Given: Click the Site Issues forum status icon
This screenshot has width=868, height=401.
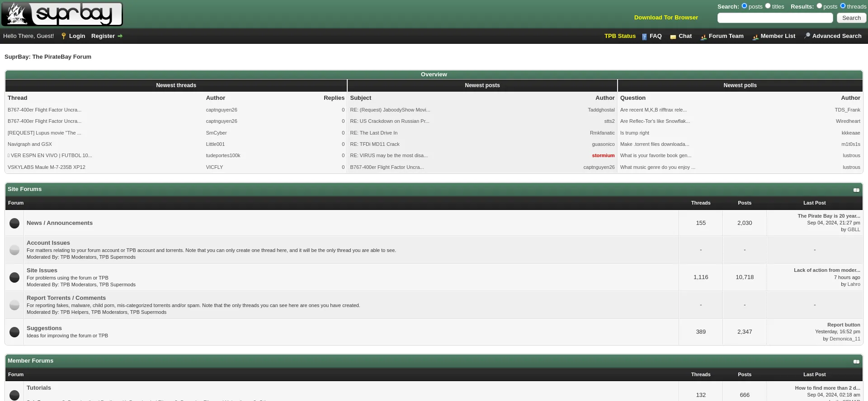Looking at the screenshot, I should [x=14, y=277].
